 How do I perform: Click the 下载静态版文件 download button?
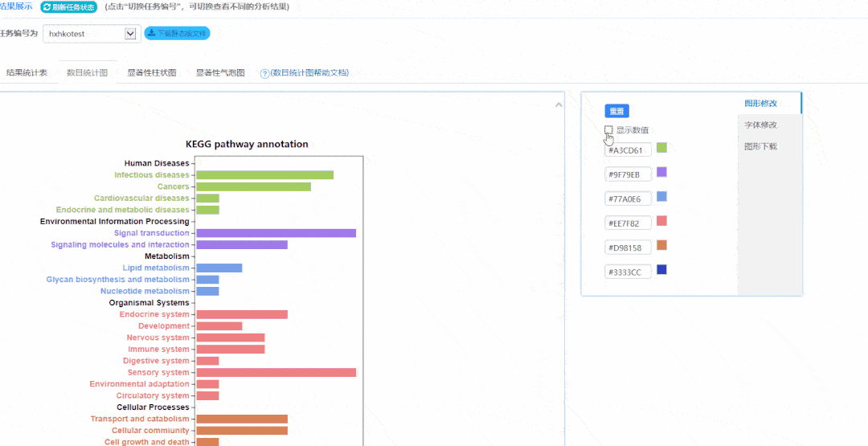point(177,34)
